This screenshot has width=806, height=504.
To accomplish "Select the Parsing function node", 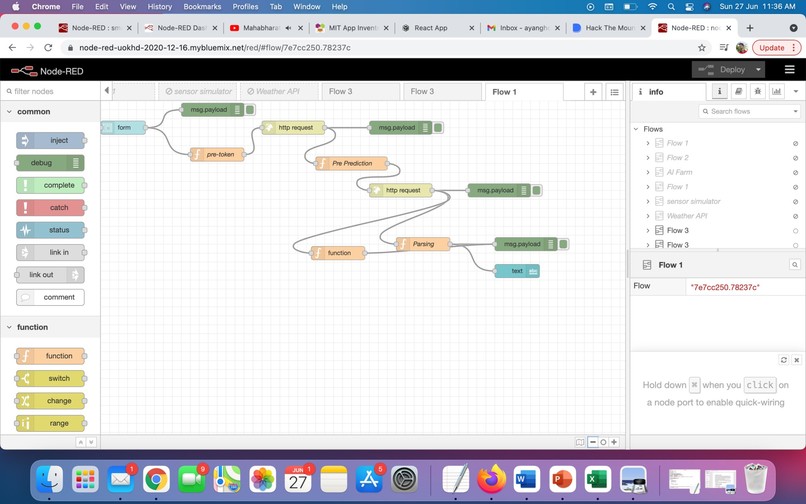I will 424,244.
